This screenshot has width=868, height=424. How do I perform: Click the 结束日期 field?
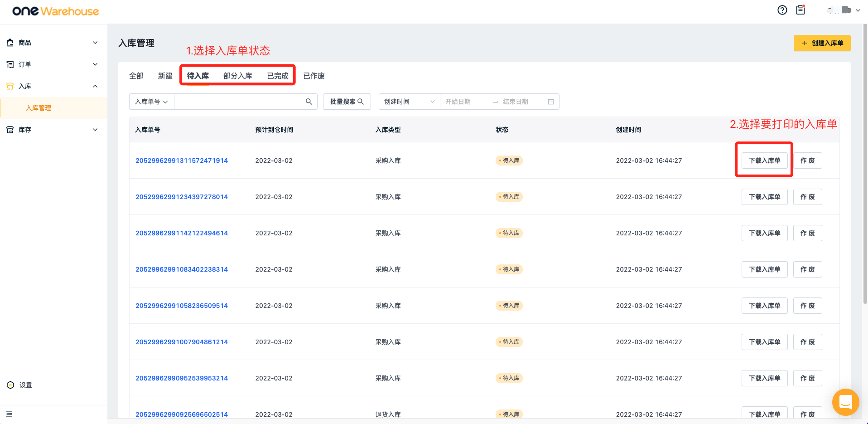[x=516, y=102]
